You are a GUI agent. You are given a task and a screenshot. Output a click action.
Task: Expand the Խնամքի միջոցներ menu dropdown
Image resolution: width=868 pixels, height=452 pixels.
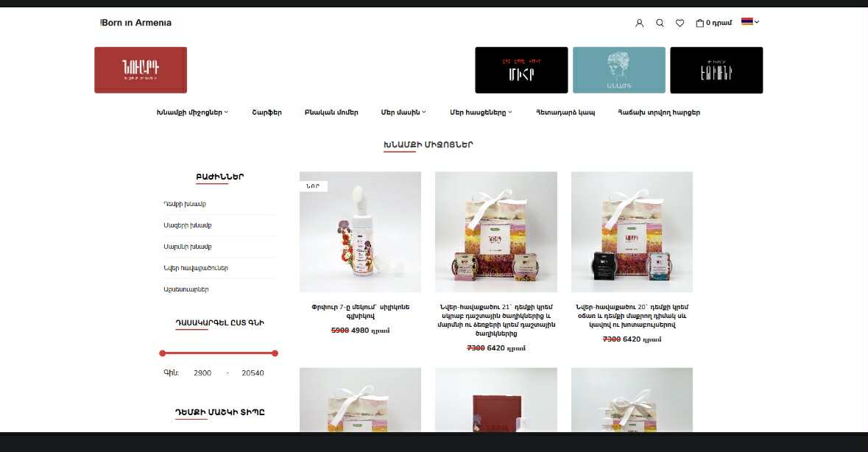pos(226,113)
